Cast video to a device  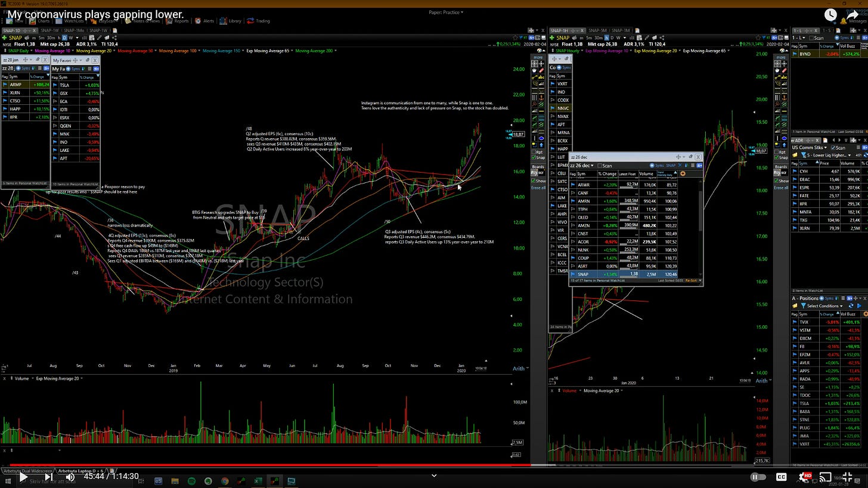pos(826,477)
